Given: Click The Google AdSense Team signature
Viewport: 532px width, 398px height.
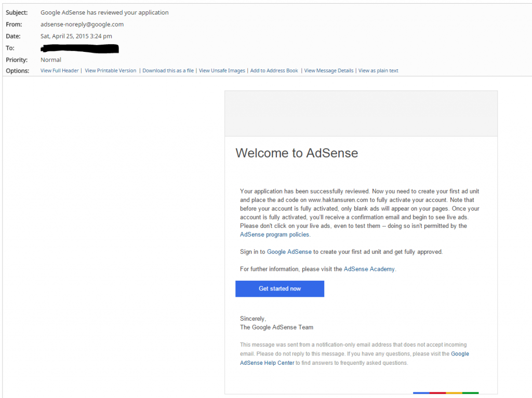Looking at the screenshot, I should tap(276, 327).
